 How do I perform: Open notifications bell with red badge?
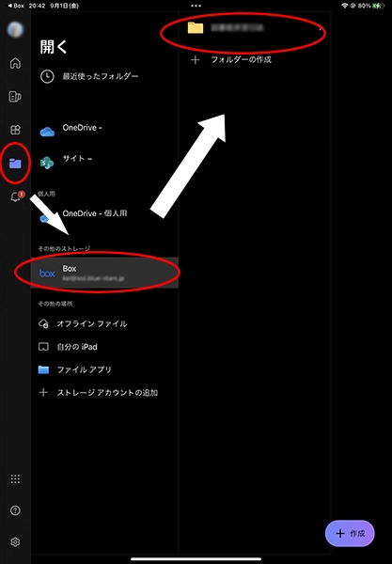(16, 196)
